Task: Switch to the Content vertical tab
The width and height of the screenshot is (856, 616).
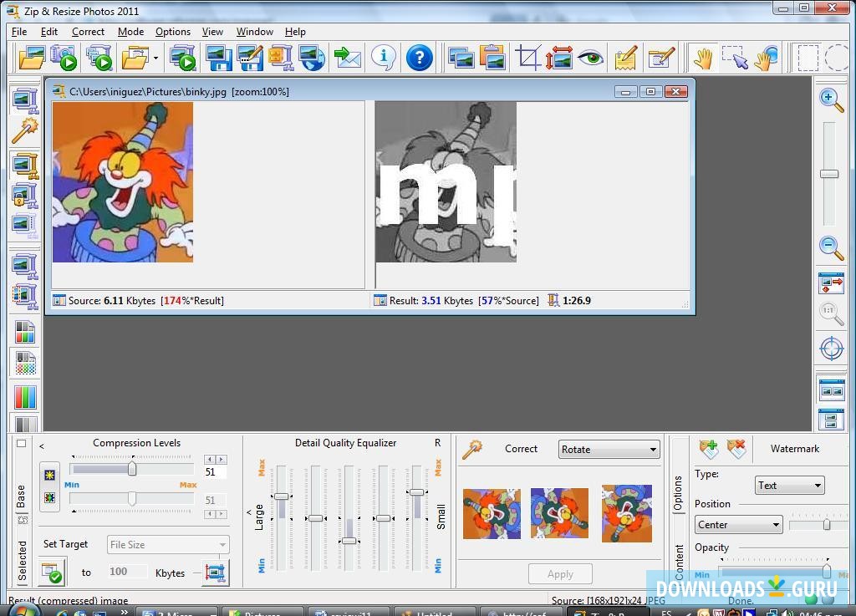Action: [679, 562]
